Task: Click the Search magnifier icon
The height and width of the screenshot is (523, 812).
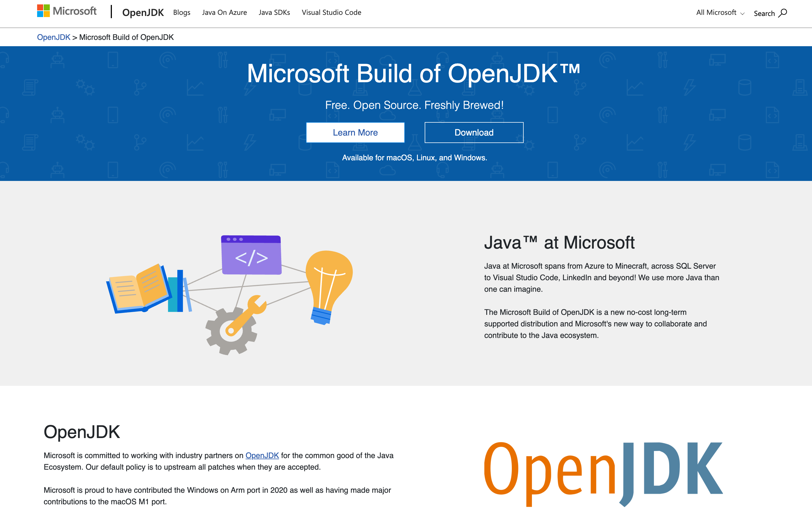Action: pos(784,13)
